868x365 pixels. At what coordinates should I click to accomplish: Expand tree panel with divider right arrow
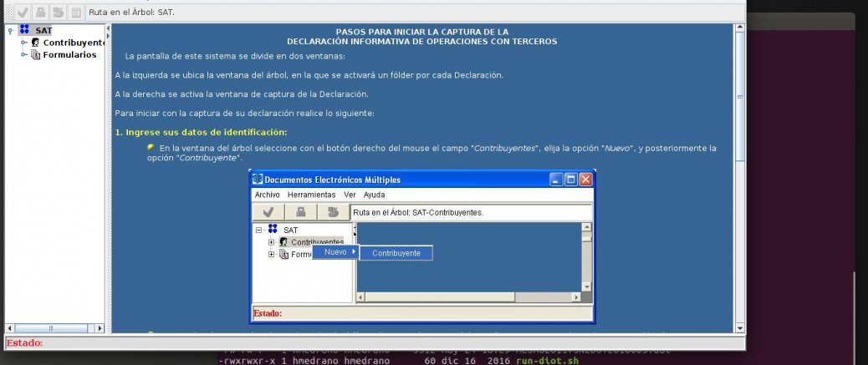[108, 35]
